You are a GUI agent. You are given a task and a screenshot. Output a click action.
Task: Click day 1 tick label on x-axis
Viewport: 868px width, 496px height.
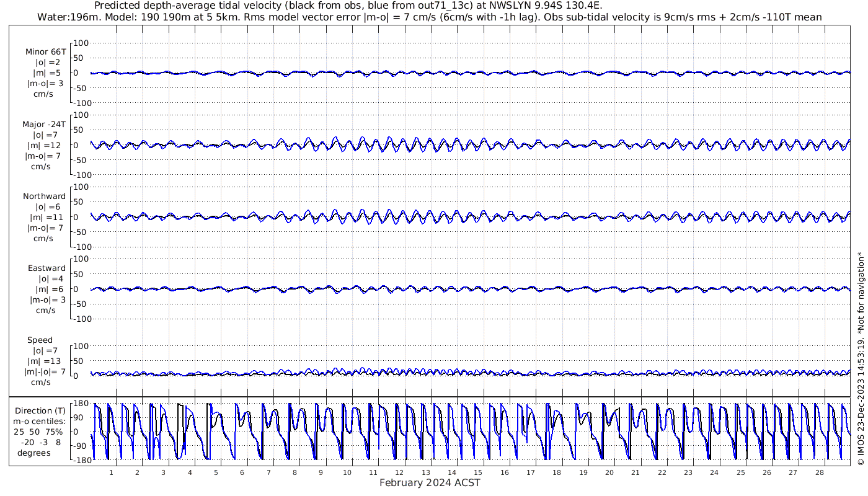coord(111,472)
